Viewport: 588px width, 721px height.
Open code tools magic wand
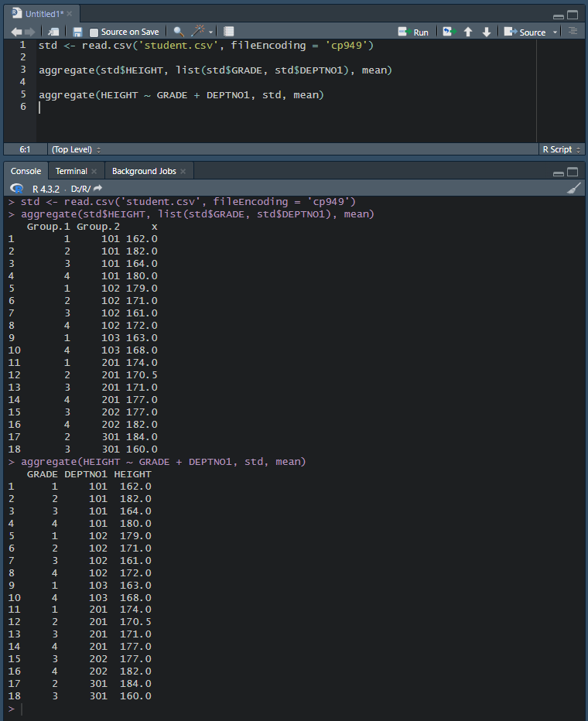click(198, 31)
